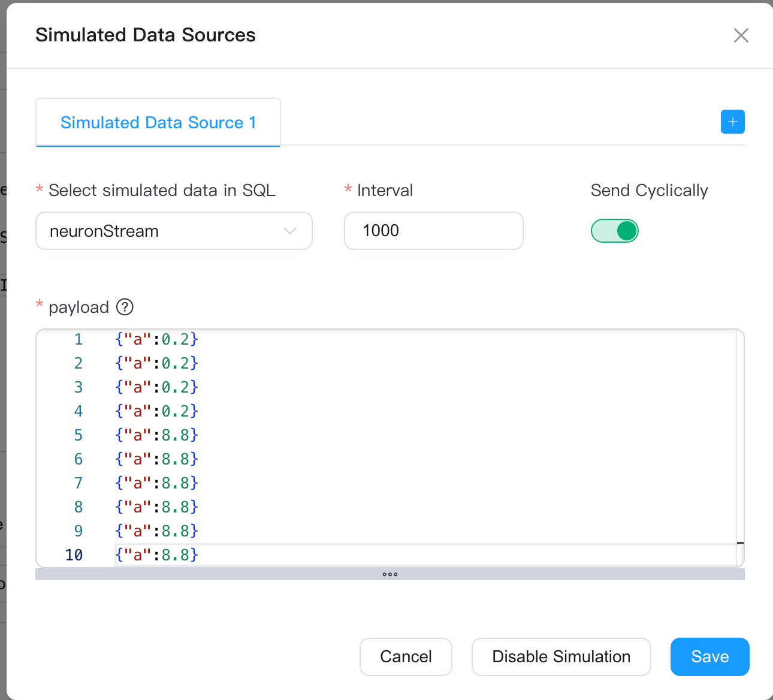Click line number 7 in the gutter
This screenshot has height=700, width=773.
(78, 484)
